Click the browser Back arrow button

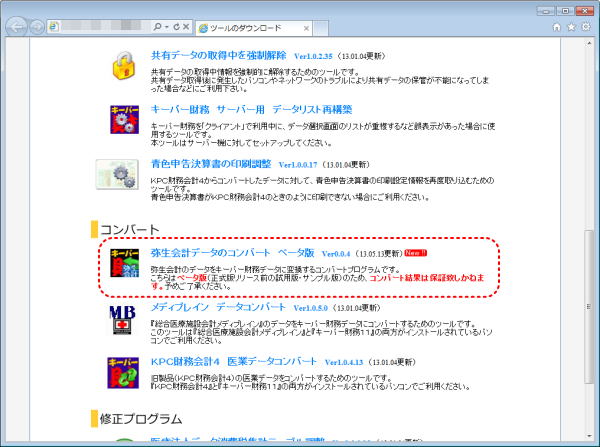pos(16,27)
